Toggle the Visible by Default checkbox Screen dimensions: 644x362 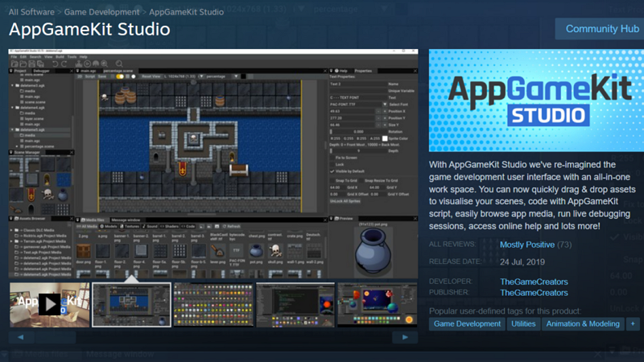334,171
